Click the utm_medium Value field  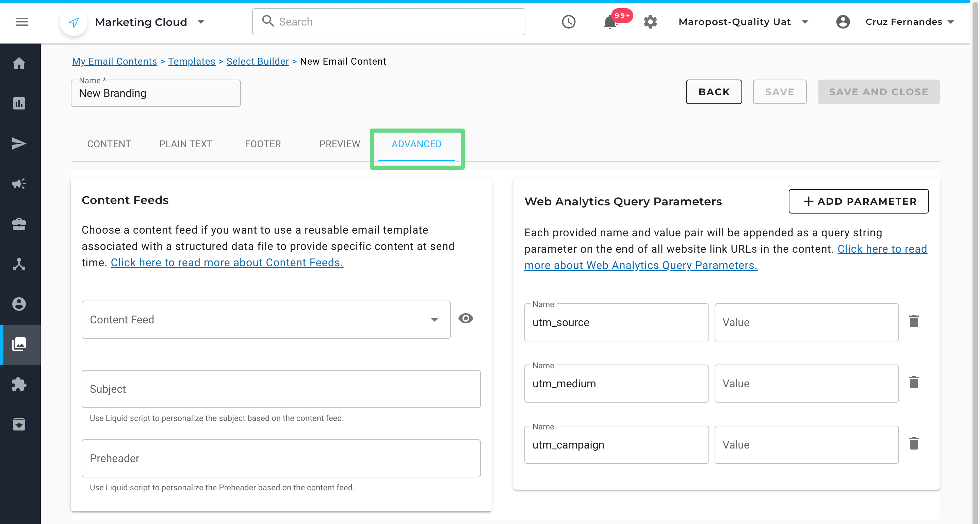(x=806, y=384)
